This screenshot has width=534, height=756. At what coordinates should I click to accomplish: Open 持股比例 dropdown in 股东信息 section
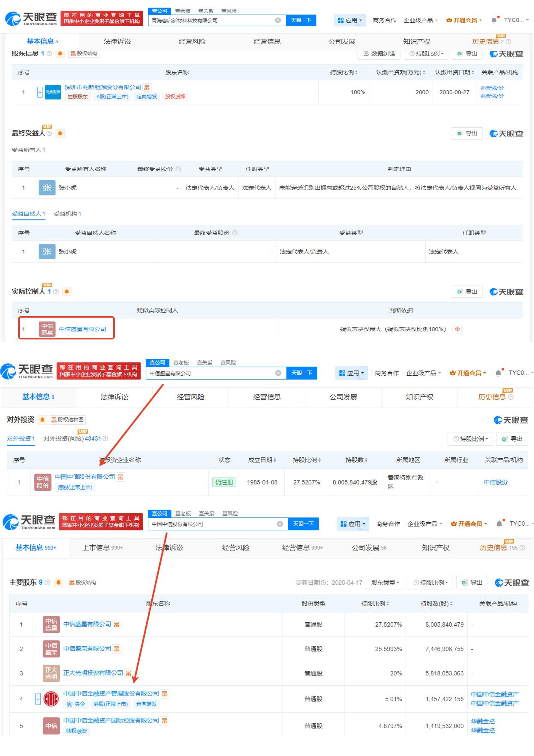(426, 54)
